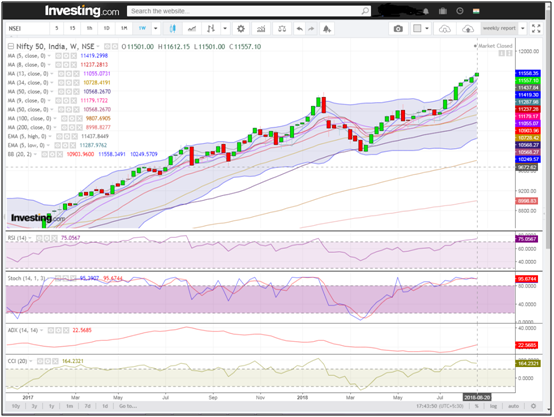
Task: Open format settings for EMA (5, high, 0)
Action: click(67, 136)
